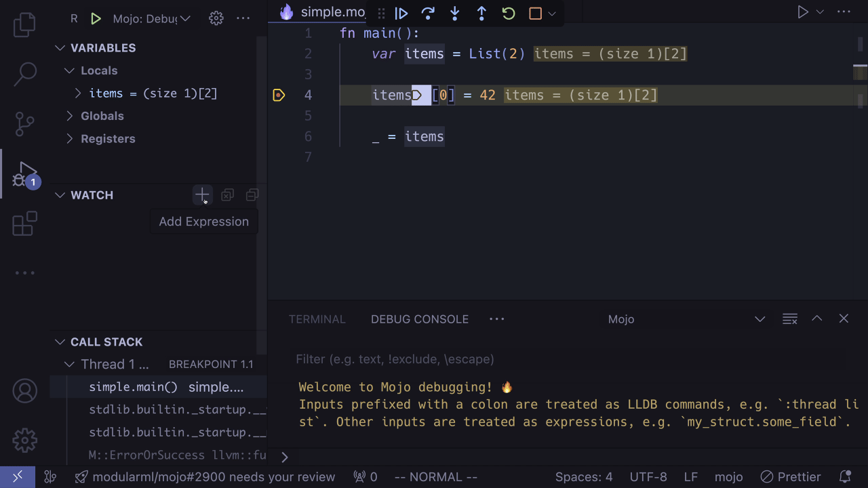Open remote window from status bar
The width and height of the screenshot is (868, 488).
(x=18, y=477)
